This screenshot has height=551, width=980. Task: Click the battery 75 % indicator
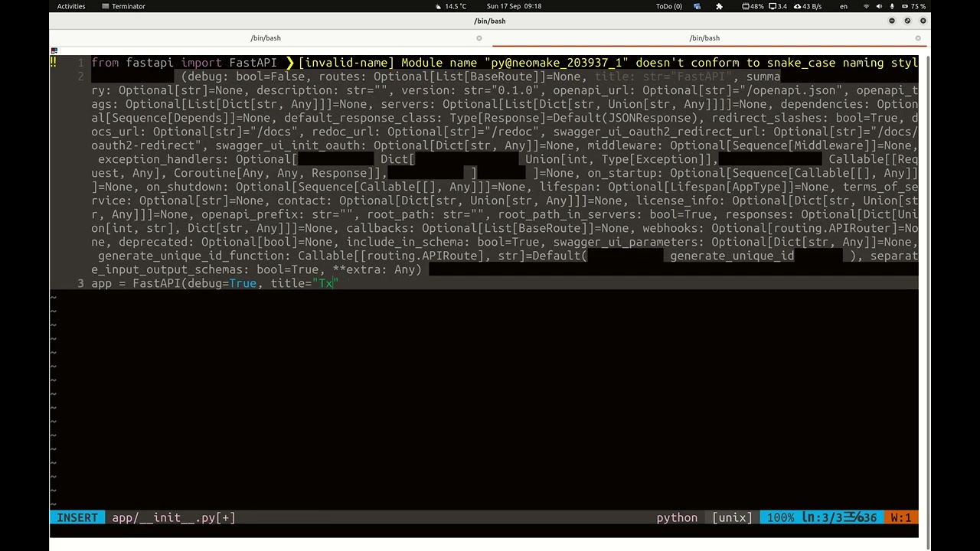click(x=913, y=6)
